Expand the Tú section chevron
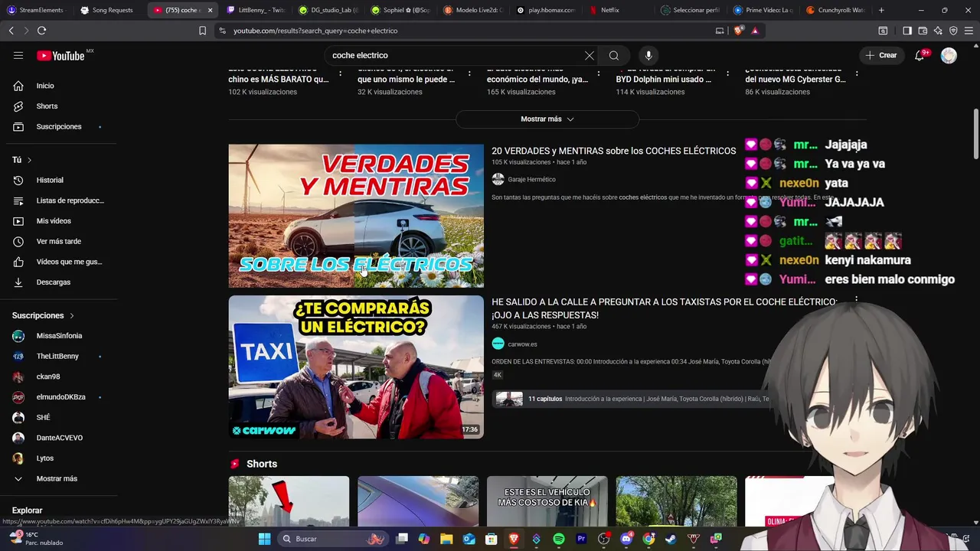 [x=29, y=160]
